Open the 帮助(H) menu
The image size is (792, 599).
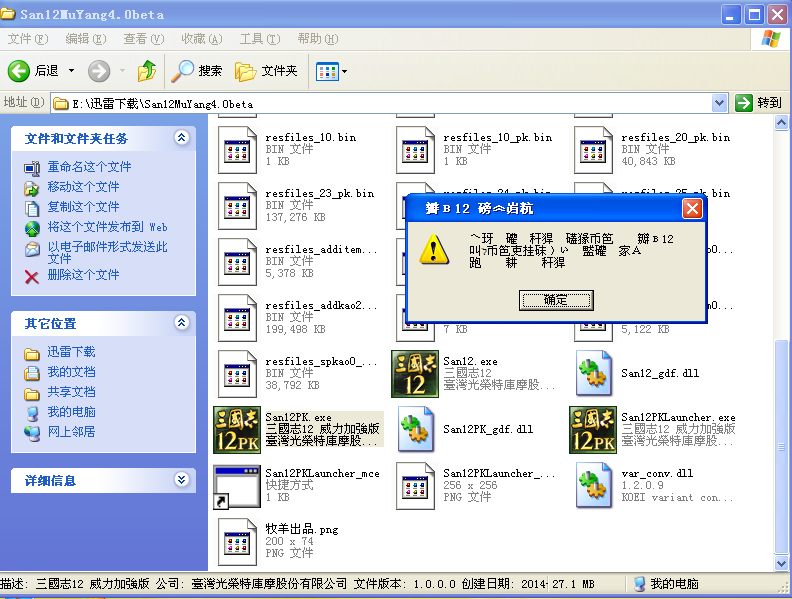(318, 39)
